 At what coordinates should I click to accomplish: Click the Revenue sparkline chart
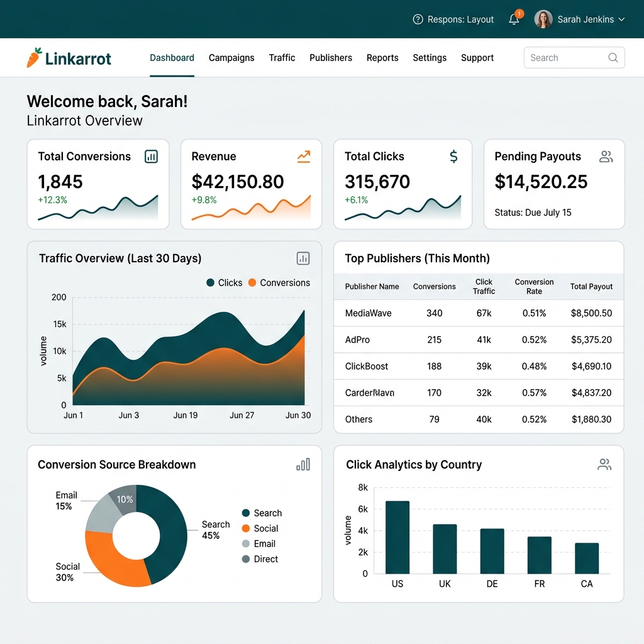[x=251, y=208]
